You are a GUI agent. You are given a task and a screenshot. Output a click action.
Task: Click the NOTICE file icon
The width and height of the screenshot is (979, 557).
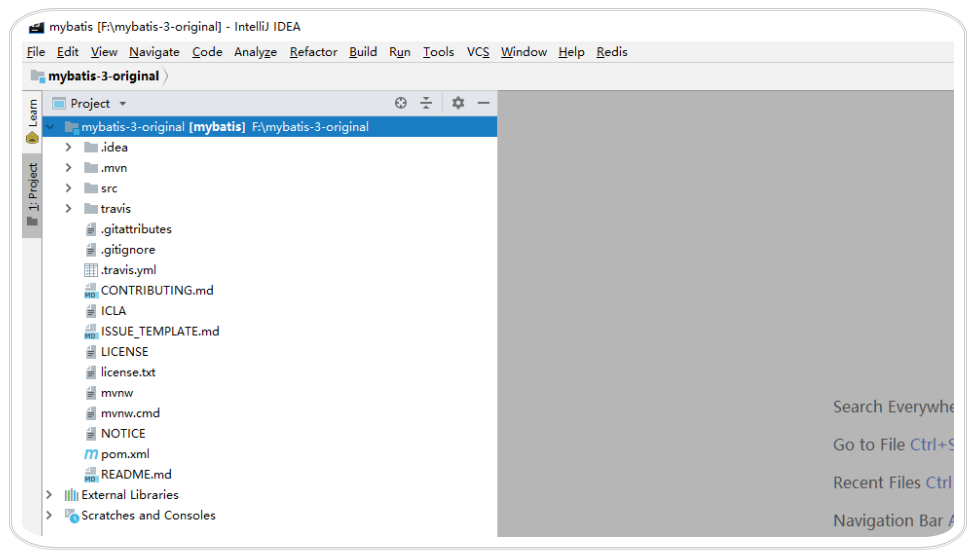(91, 434)
